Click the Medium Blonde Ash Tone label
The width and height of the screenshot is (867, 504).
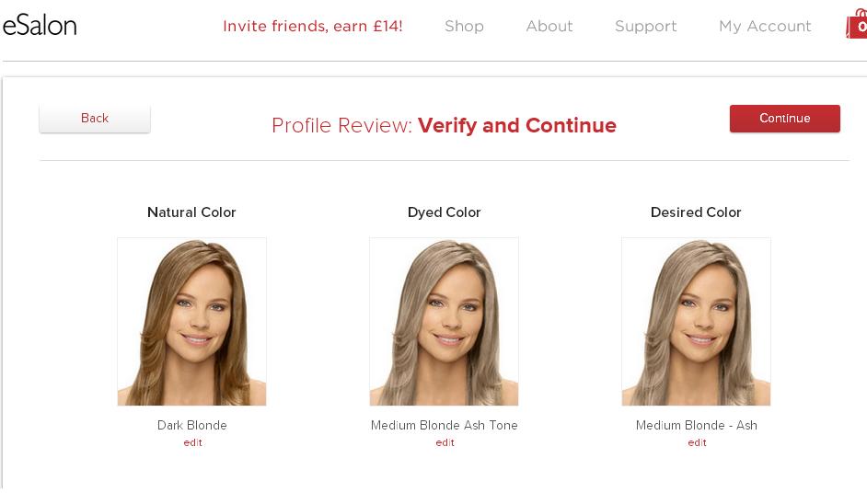coord(444,425)
